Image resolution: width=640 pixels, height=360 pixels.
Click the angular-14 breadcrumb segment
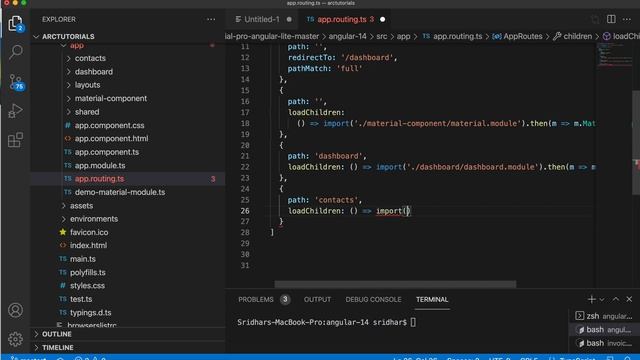[347, 36]
